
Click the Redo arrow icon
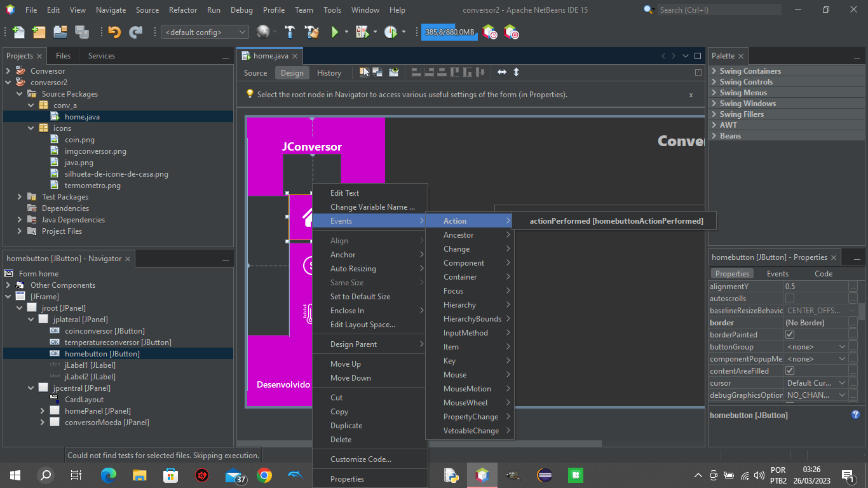click(135, 32)
